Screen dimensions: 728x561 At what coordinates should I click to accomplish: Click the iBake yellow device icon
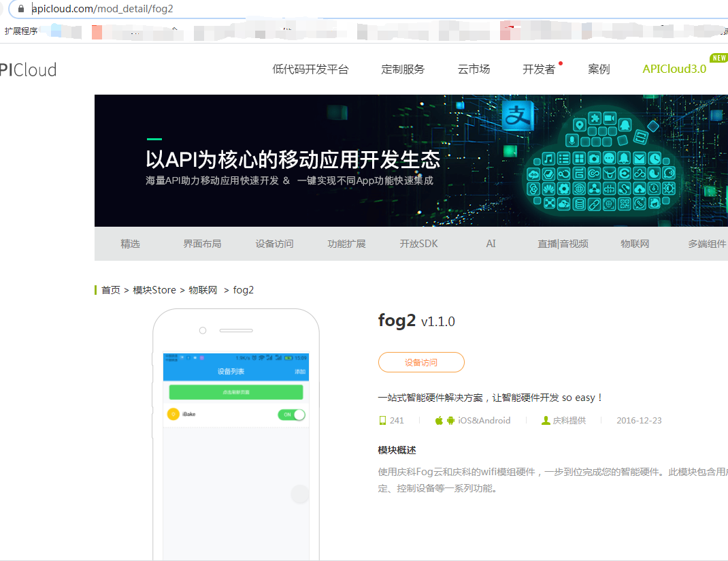173,414
